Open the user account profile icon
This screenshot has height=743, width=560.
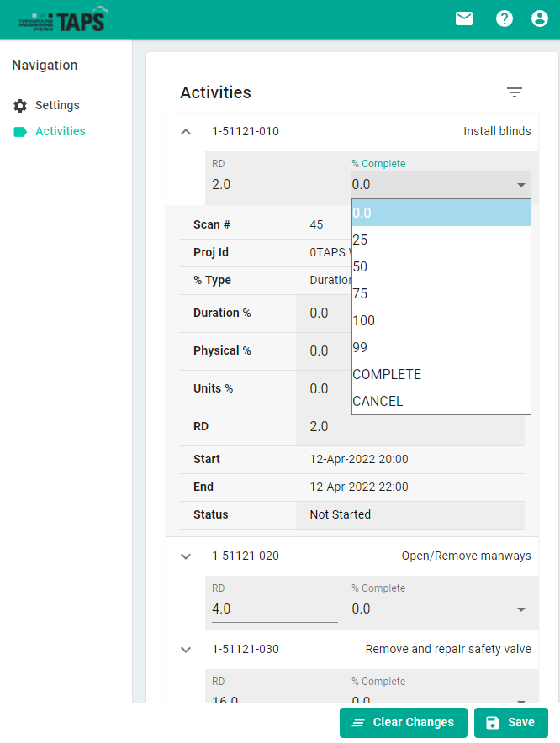point(540,18)
